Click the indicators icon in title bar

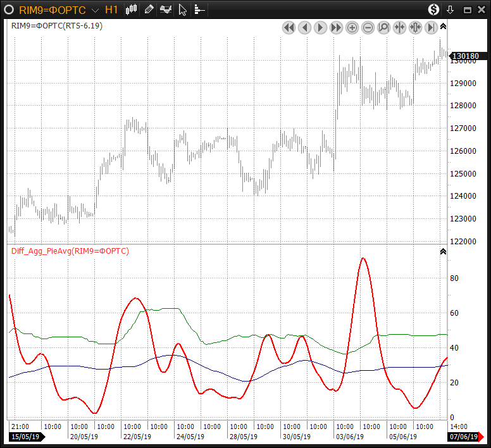pos(166,9)
